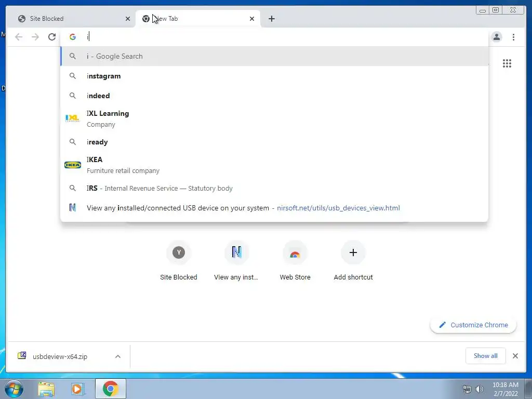Open Chrome's three-dot menu
The height and width of the screenshot is (399, 532).
[x=513, y=37]
